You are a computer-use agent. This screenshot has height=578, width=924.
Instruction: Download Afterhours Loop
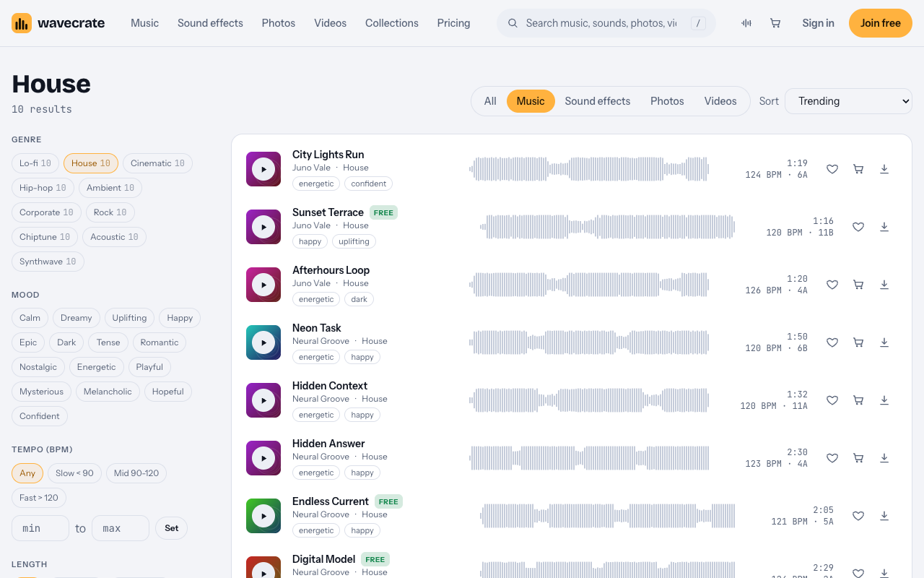tap(884, 285)
